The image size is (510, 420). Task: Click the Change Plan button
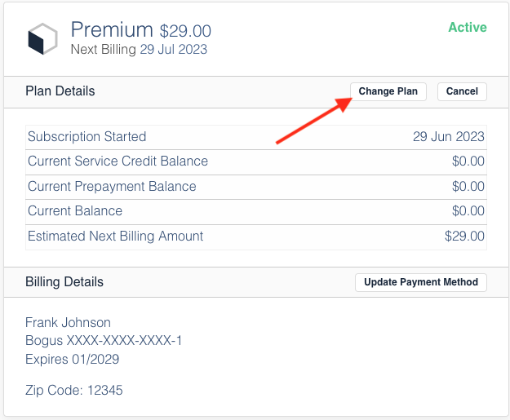[388, 91]
